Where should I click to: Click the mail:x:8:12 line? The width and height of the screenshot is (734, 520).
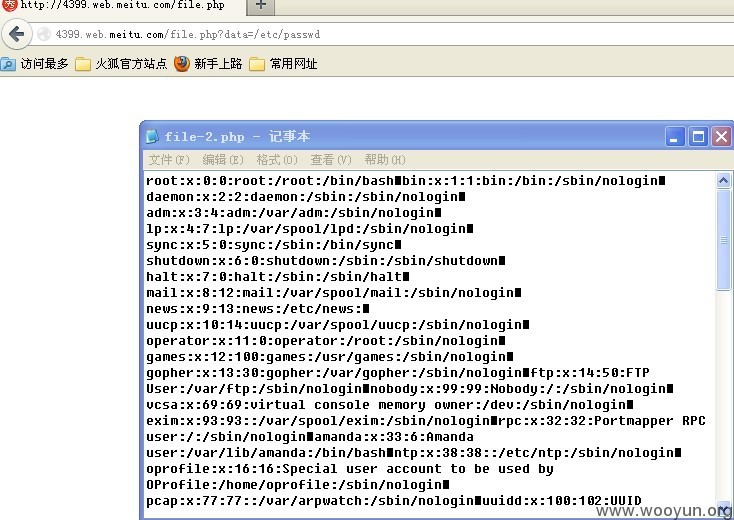pos(333,293)
